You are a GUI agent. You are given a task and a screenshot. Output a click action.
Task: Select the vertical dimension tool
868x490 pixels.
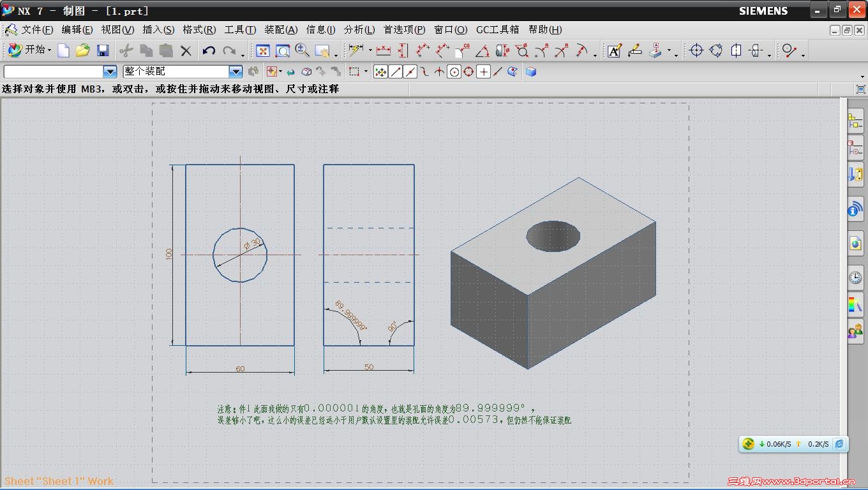pyautogui.click(x=403, y=50)
